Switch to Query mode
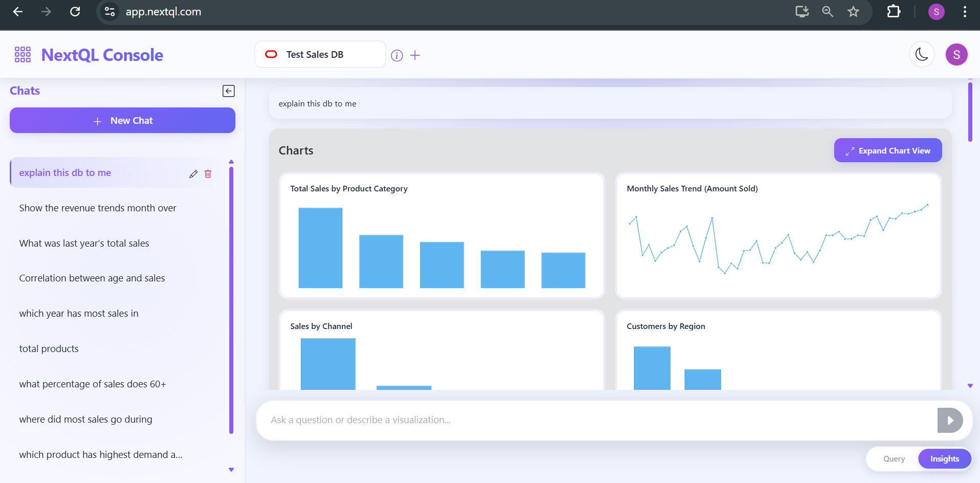Viewport: 980px width, 483px height. [895, 458]
